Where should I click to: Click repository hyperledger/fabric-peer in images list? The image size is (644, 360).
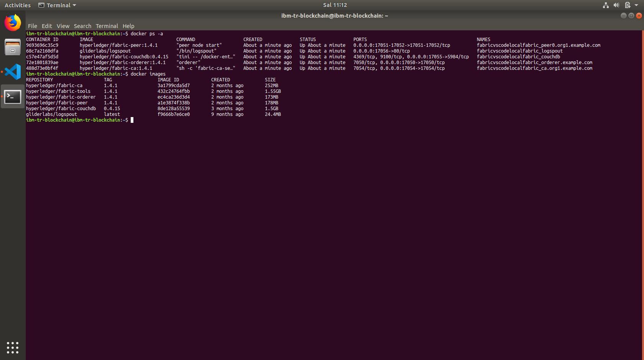point(57,103)
